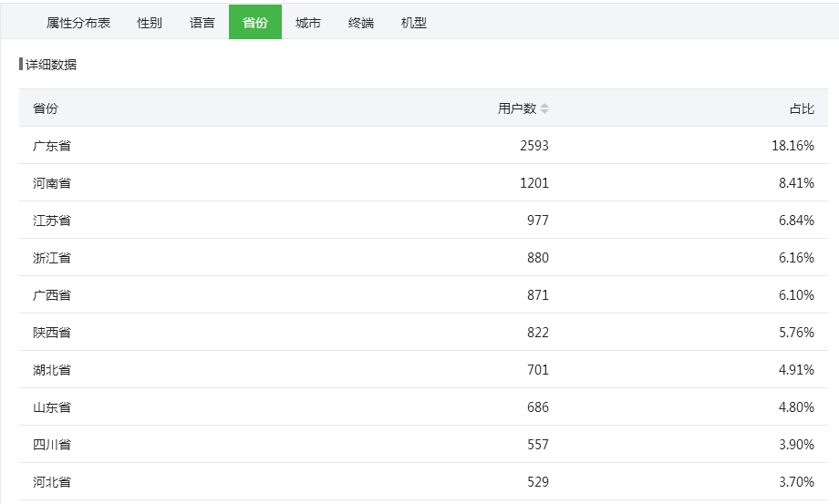Image resolution: width=839 pixels, height=504 pixels.
Task: Click the 省份 column header
Action: (46, 108)
